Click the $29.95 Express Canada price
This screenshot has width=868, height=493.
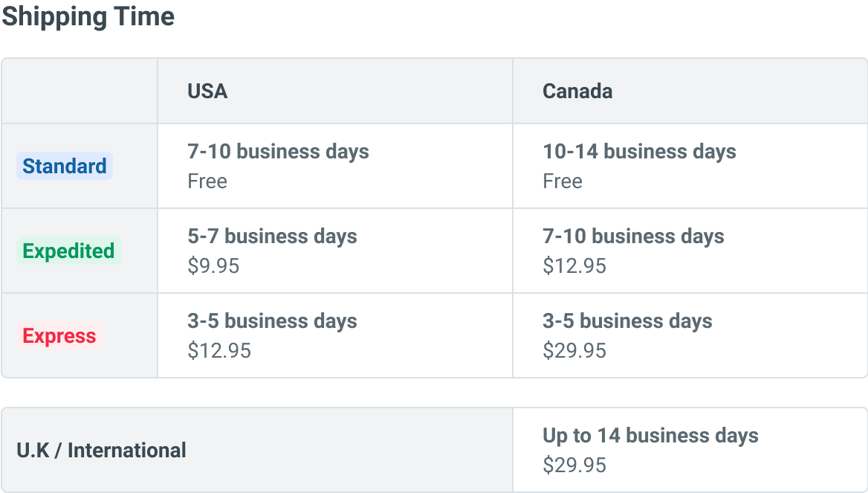click(x=574, y=351)
